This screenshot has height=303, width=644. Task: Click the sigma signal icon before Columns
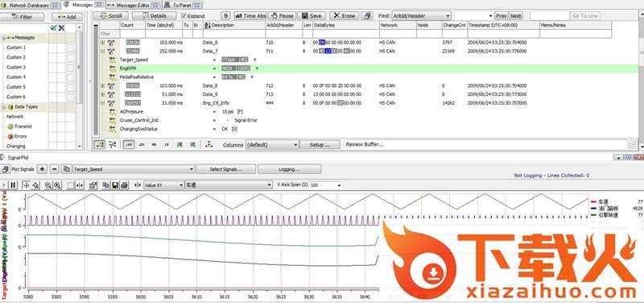tap(209, 145)
